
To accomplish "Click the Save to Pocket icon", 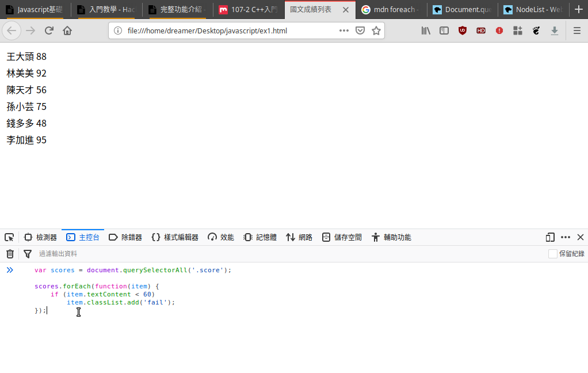I will coord(360,31).
